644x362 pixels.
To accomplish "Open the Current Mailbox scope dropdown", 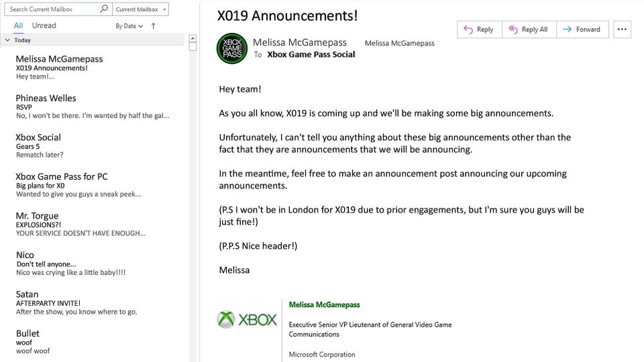I will tap(140, 9).
